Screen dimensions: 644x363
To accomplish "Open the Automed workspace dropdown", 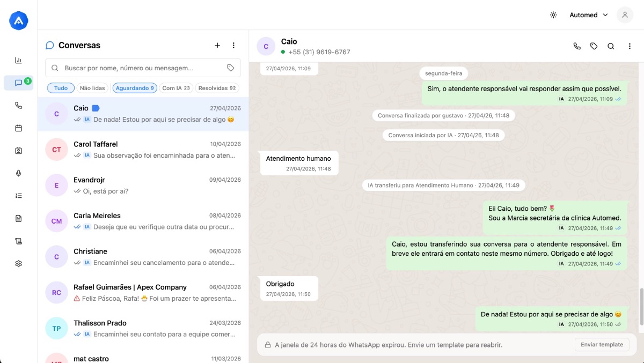I will (589, 15).
